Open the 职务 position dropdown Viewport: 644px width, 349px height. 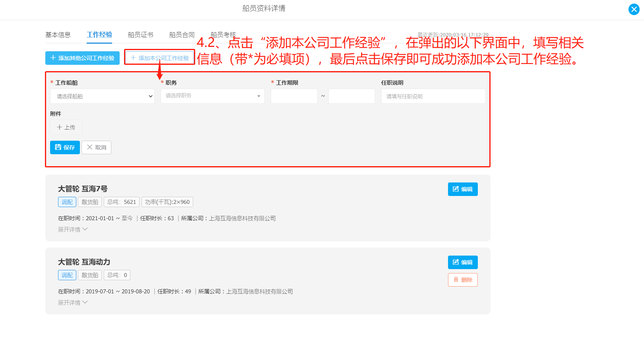click(213, 96)
